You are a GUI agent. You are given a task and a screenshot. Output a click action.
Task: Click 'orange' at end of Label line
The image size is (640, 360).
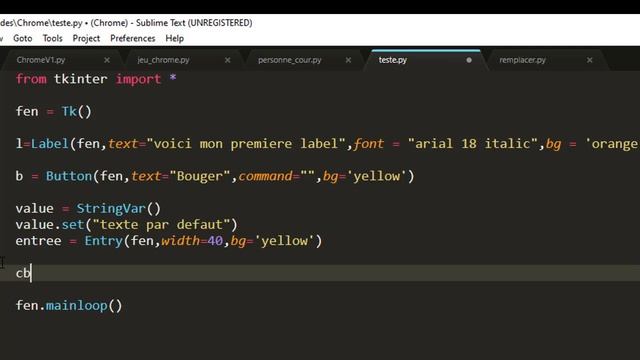tap(614, 144)
